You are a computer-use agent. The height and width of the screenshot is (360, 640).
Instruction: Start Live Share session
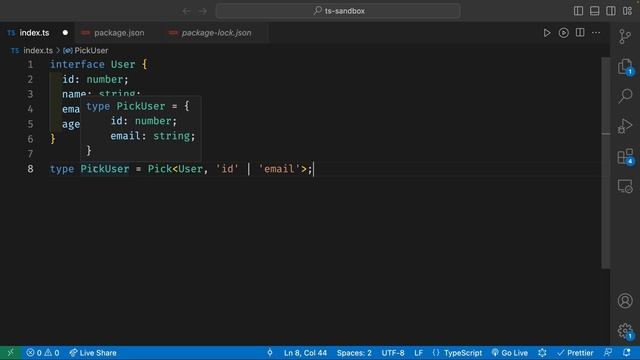point(93,353)
